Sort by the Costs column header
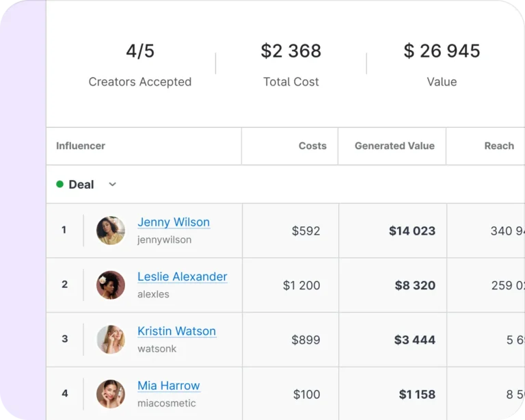 [x=312, y=146]
